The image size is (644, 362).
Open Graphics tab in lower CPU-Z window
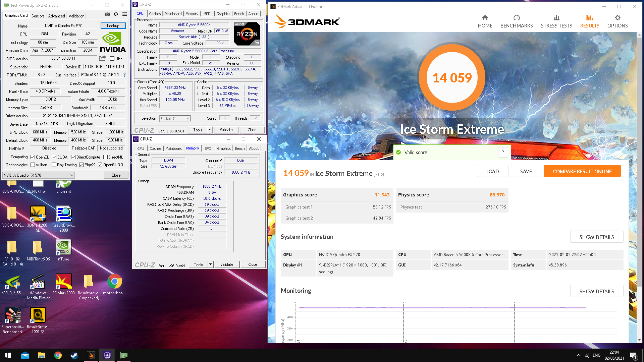224,148
